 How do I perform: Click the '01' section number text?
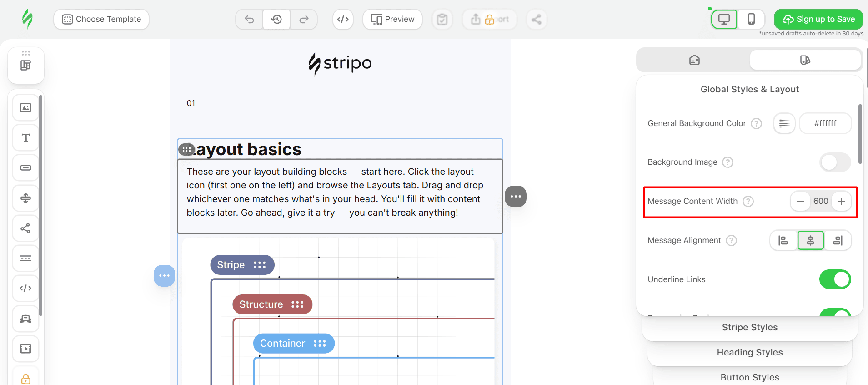coord(191,103)
